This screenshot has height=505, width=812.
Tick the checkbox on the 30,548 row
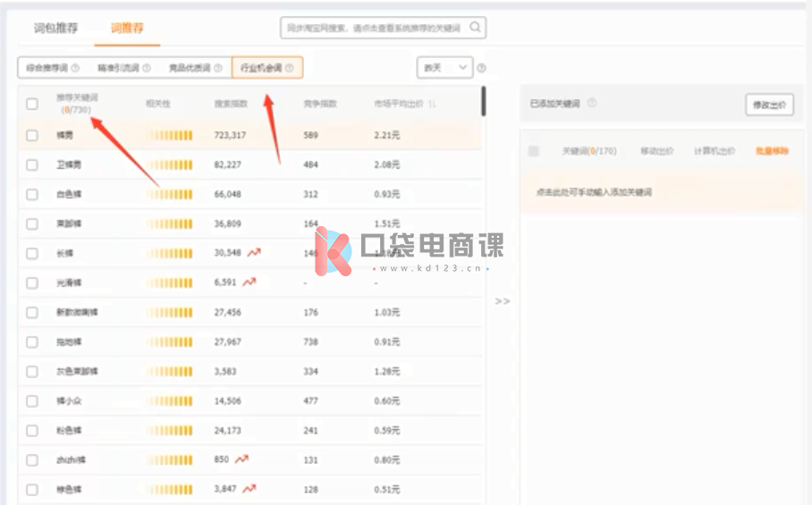coord(32,253)
